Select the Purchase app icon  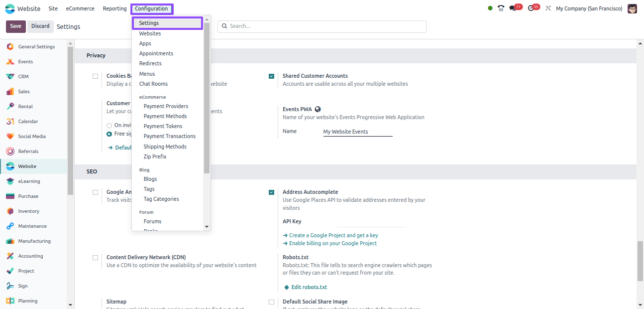[10, 196]
